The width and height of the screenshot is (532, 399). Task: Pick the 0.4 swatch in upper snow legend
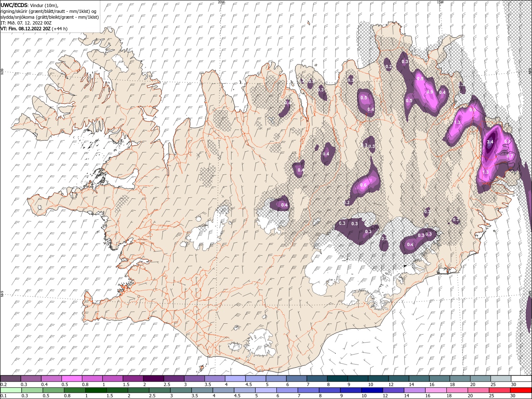(51, 379)
